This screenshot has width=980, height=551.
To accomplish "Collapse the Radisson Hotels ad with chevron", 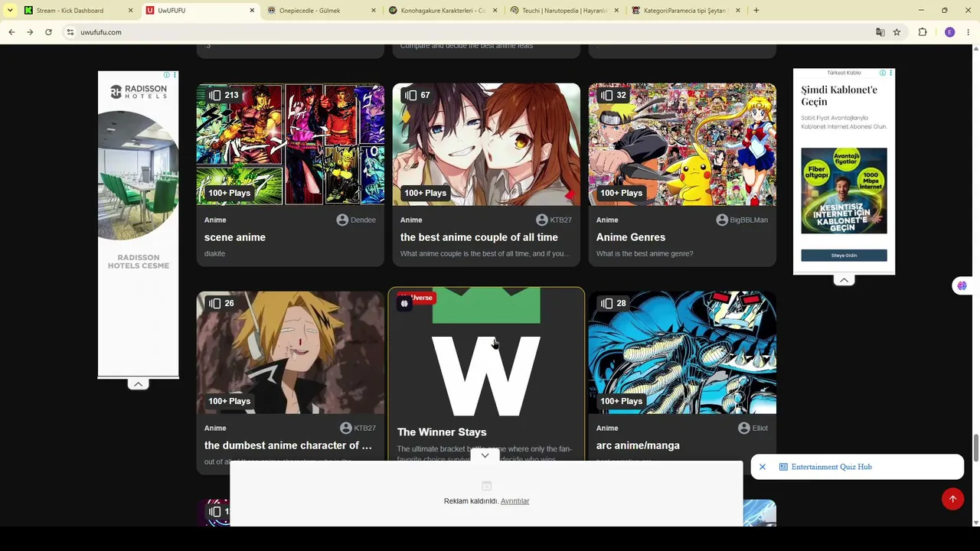I will (138, 384).
